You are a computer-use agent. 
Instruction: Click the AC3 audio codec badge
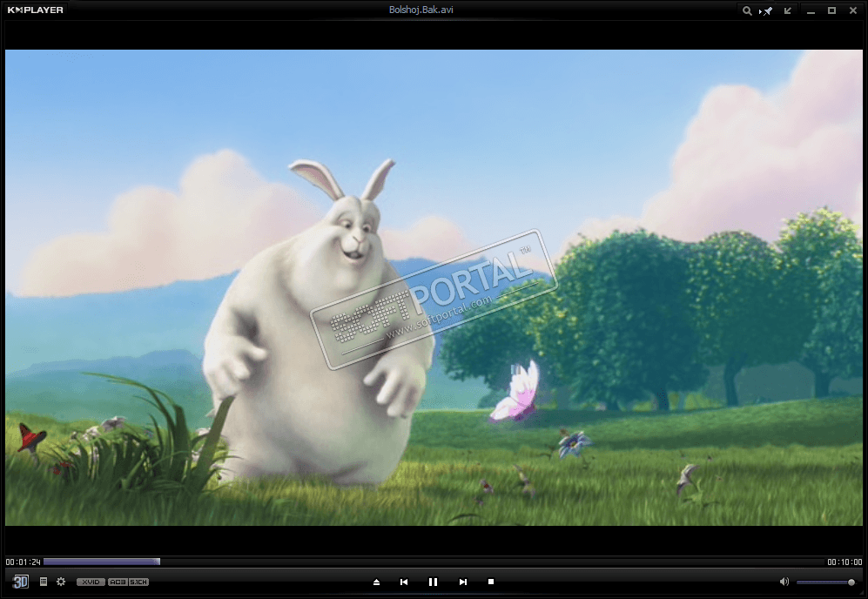pyautogui.click(x=118, y=582)
